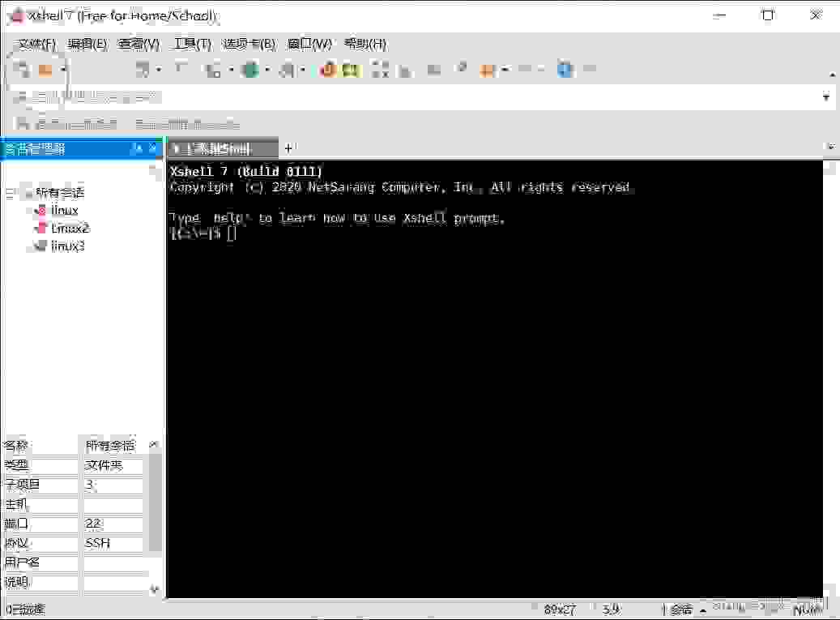The height and width of the screenshot is (620, 840).
Task: Click the up-arrow icon in the status bar
Action: pos(703,610)
